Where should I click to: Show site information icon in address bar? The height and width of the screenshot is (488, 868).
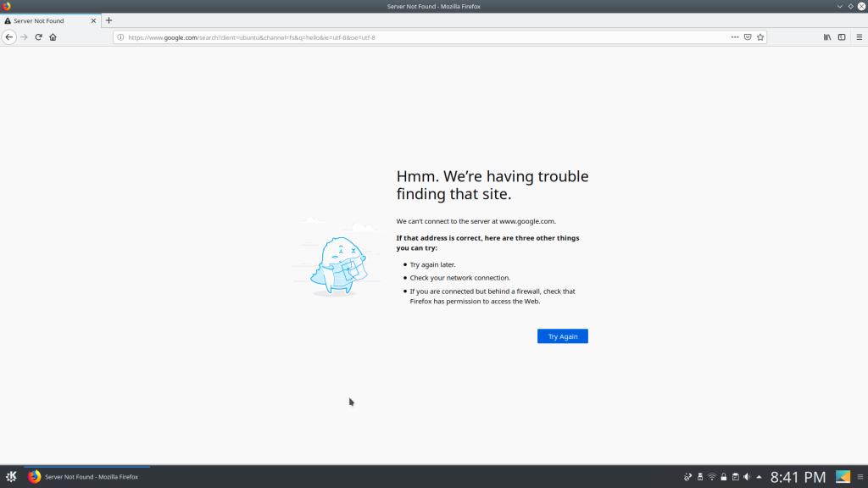point(120,37)
